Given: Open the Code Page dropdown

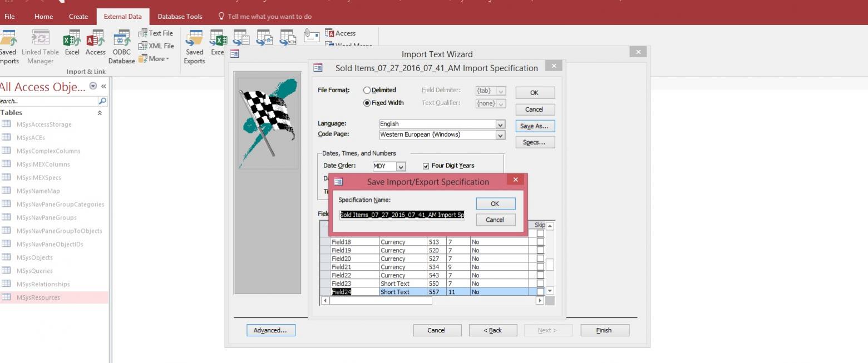Looking at the screenshot, I should pos(500,135).
